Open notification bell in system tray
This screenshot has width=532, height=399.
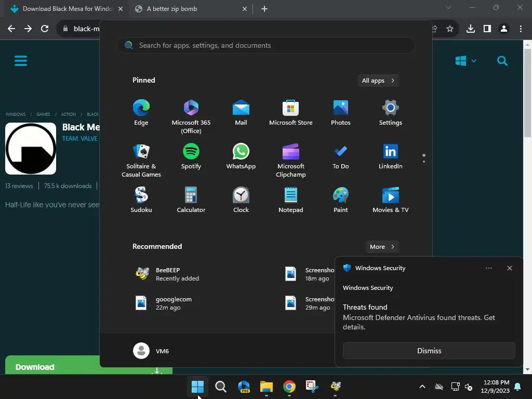click(518, 387)
